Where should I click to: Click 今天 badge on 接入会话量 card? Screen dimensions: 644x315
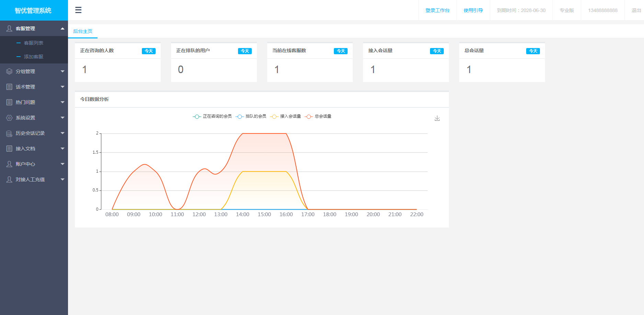437,51
